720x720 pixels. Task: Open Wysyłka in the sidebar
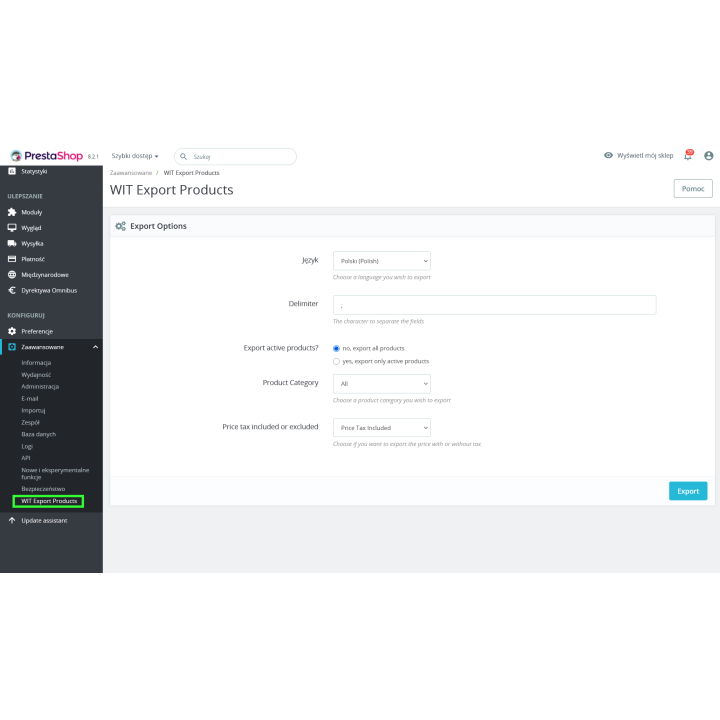(32, 243)
